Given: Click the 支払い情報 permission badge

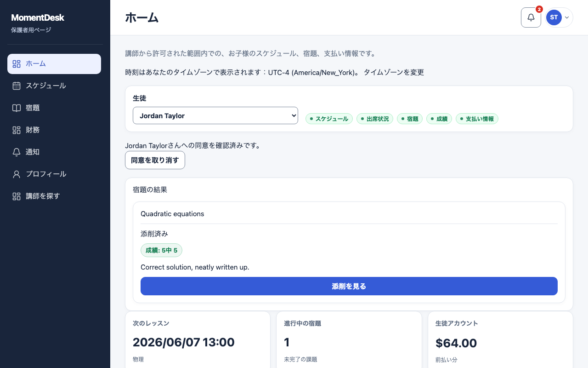Looking at the screenshot, I should 477,119.
